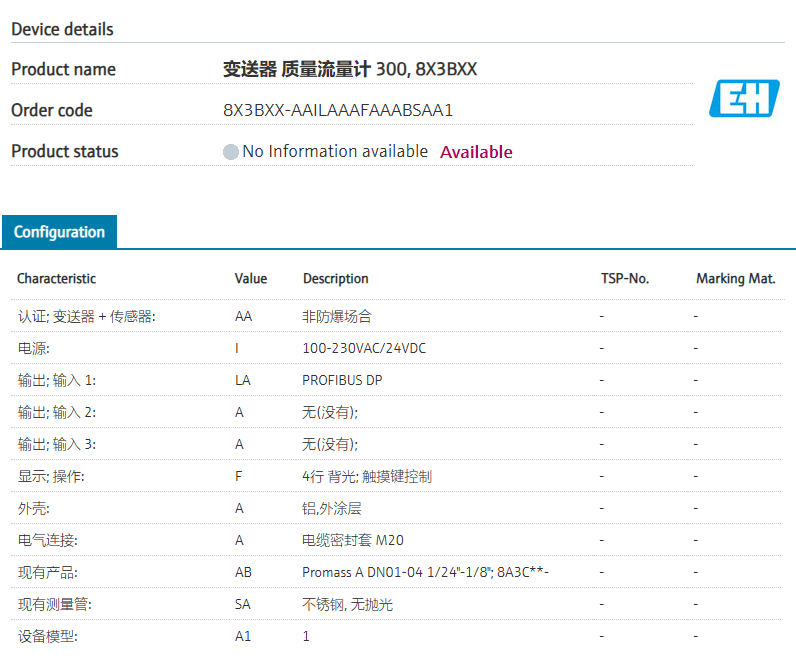796x662 pixels.
Task: Click the 100-230VAC/24VDC power supply description
Action: pyautogui.click(x=356, y=348)
